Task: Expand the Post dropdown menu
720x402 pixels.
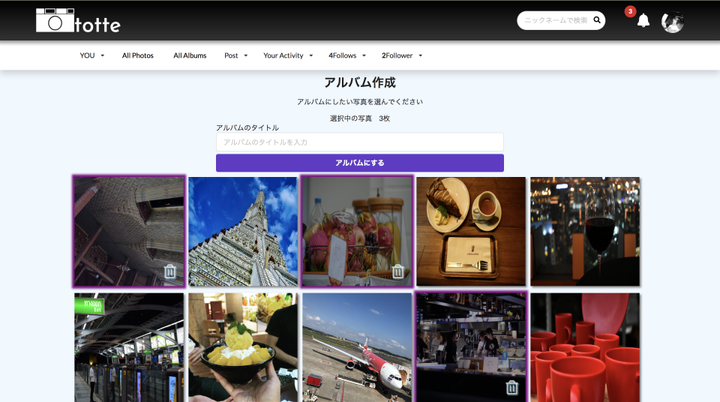Action: 236,56
